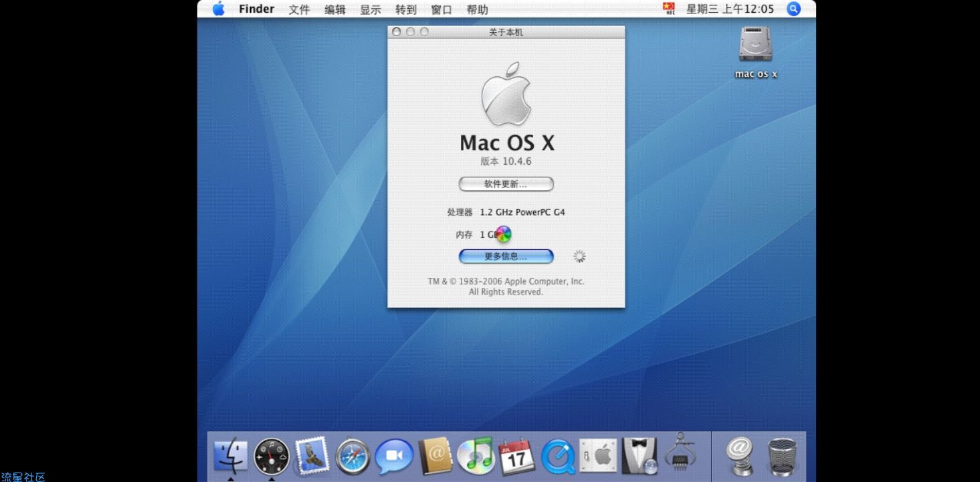Click the copyright Apple Computer text
Image resolution: width=980 pixels, height=482 pixels.
506,287
